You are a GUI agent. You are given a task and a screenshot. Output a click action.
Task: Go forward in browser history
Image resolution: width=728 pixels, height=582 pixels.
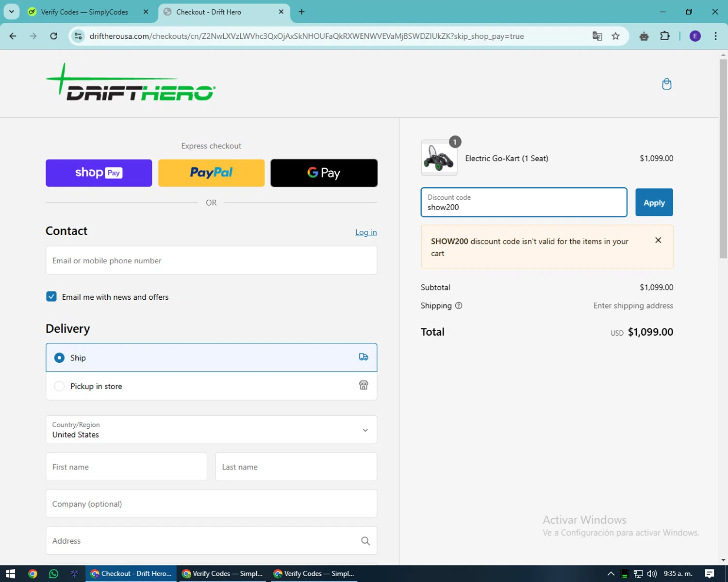pyautogui.click(x=33, y=36)
